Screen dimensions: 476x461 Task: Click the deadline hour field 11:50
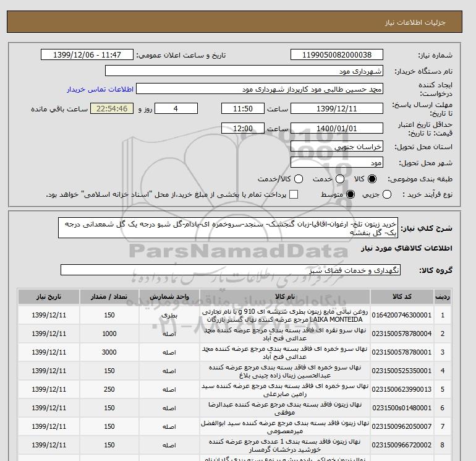[x=243, y=108]
